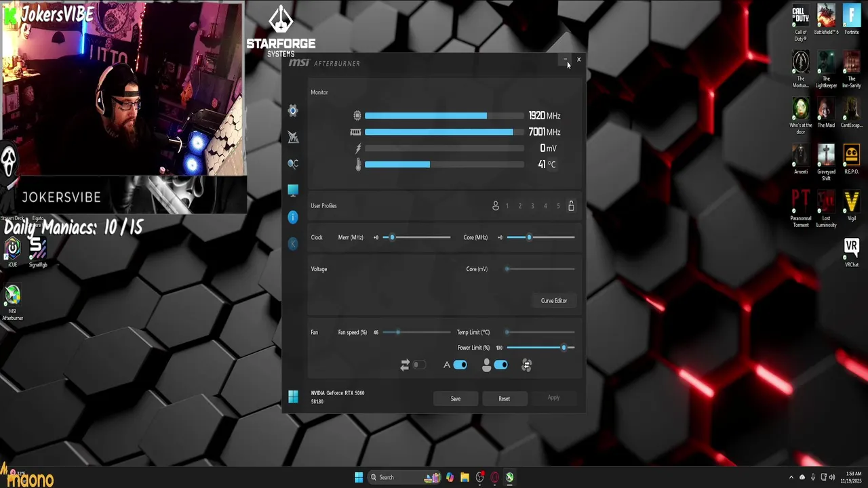Click the Core (MHz) clock slider
Screen dimensions: 868x488
pyautogui.click(x=540, y=237)
